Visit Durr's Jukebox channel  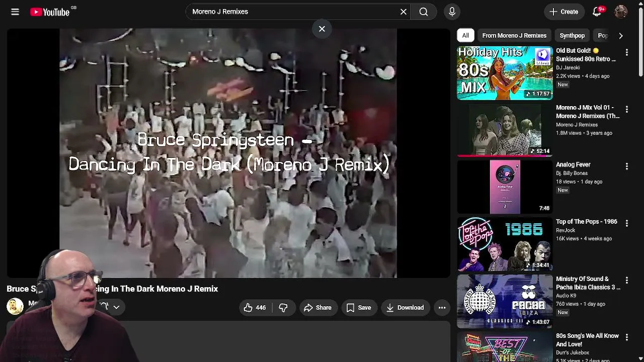click(x=573, y=352)
